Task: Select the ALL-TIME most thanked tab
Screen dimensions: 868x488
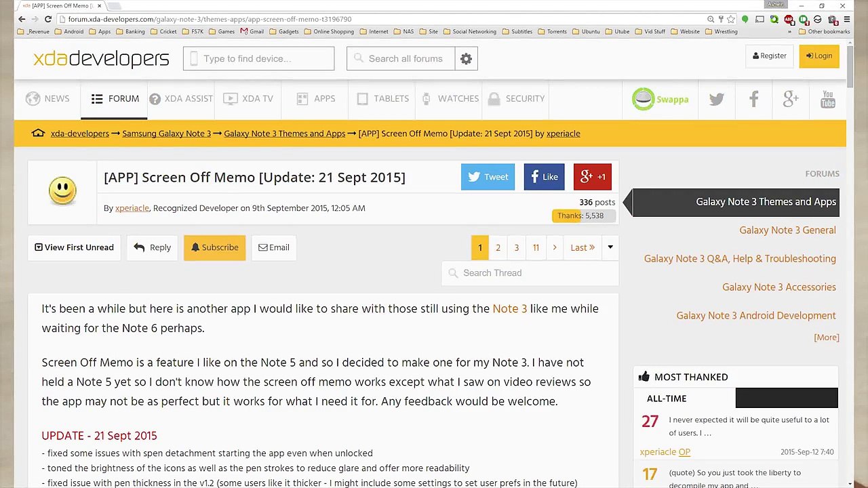Action: 685,399
